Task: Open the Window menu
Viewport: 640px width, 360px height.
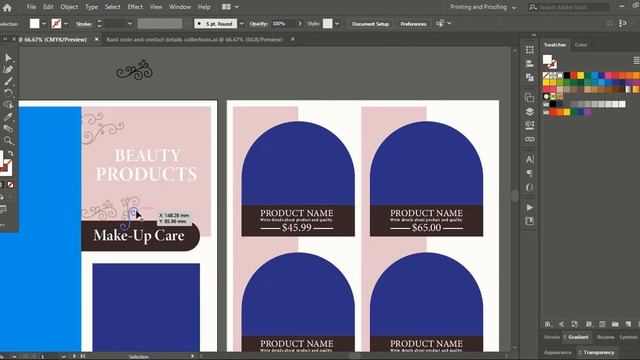Action: 180,7
